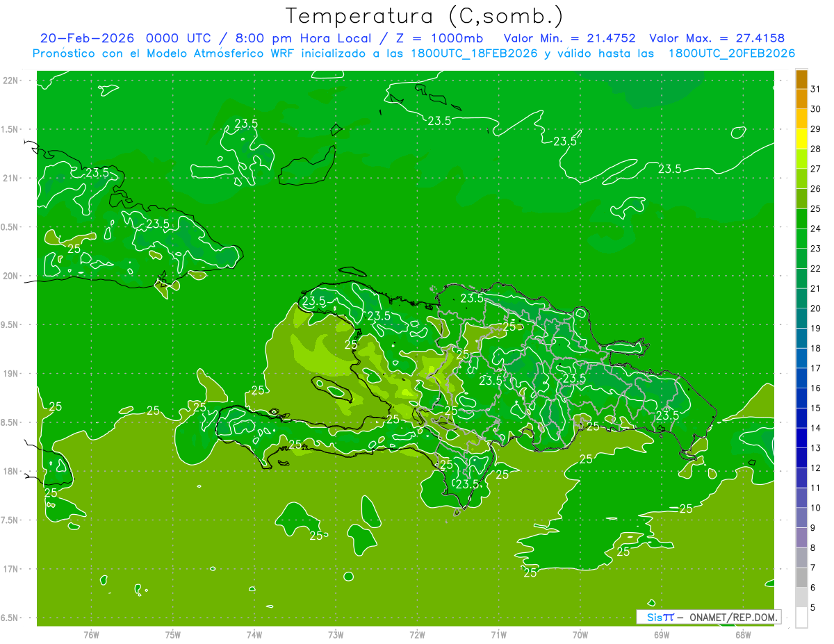Image resolution: width=834 pixels, height=644 pixels.
Task: Click the yellow color bar segment between 28 and 29
Action: tap(801, 139)
